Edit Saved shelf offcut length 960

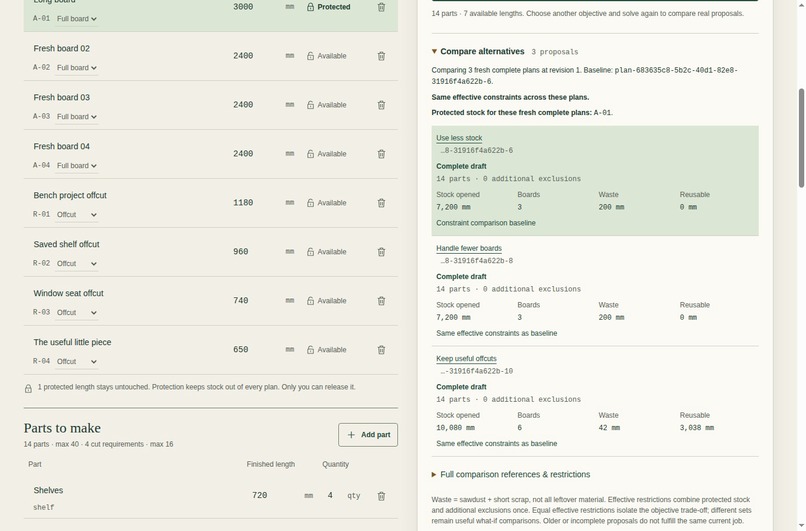tap(241, 252)
